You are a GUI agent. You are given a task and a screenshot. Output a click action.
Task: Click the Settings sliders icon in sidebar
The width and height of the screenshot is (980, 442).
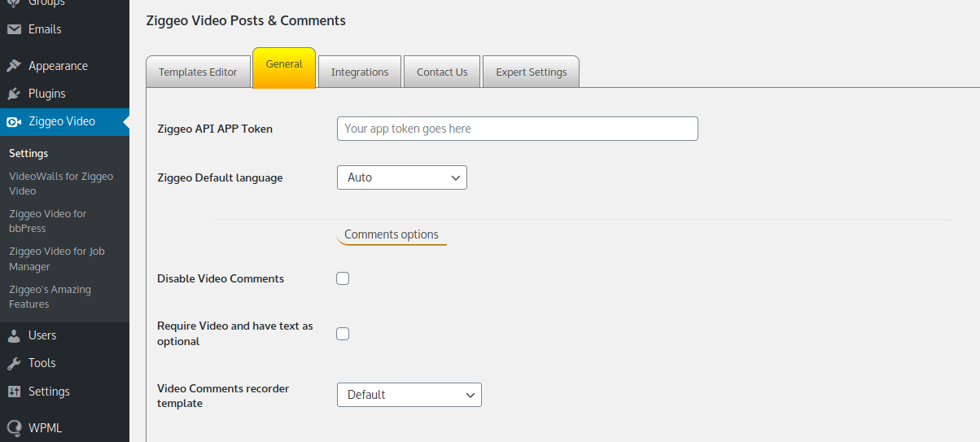(14, 392)
